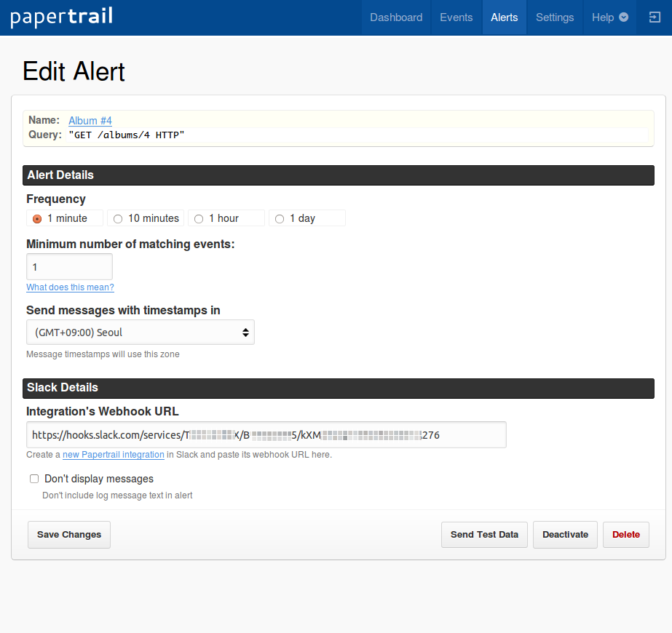Open the Settings page
672x633 pixels.
tap(555, 17)
